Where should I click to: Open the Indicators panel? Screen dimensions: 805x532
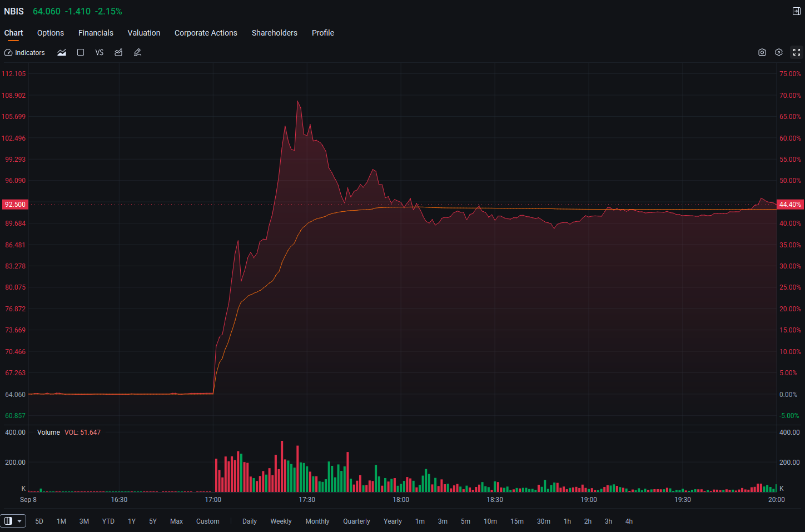click(x=24, y=52)
